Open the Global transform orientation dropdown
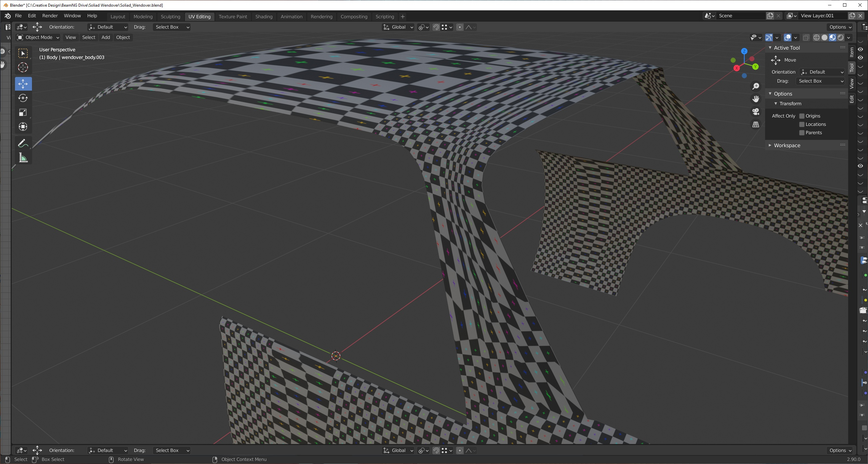The height and width of the screenshot is (464, 868). tap(398, 27)
